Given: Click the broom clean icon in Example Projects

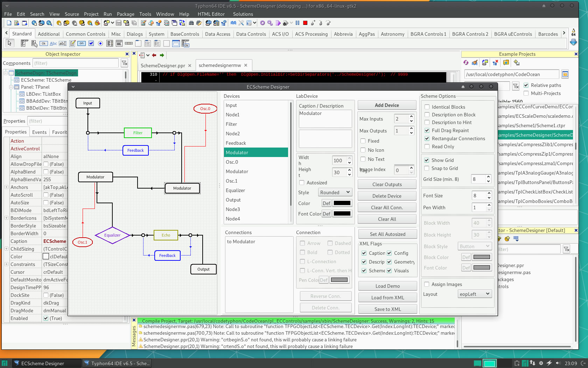Looking at the screenshot, I should [475, 62].
